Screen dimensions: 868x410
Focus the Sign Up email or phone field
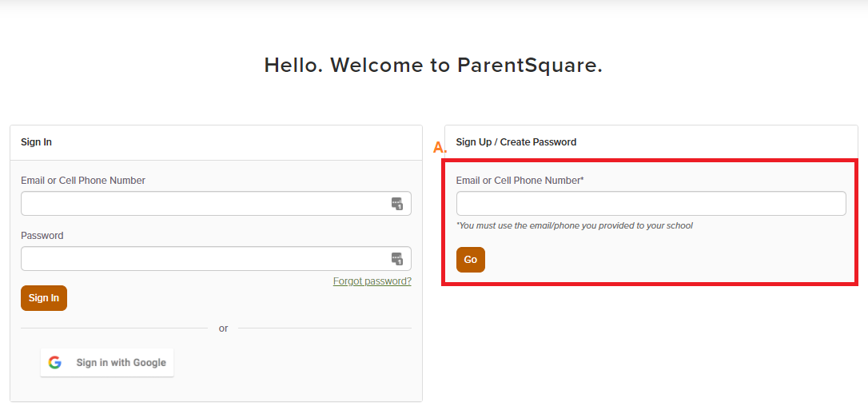[651, 204]
